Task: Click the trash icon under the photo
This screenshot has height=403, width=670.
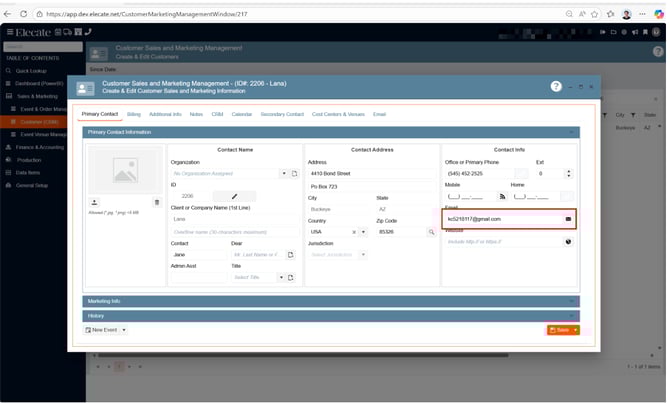Action: [156, 202]
